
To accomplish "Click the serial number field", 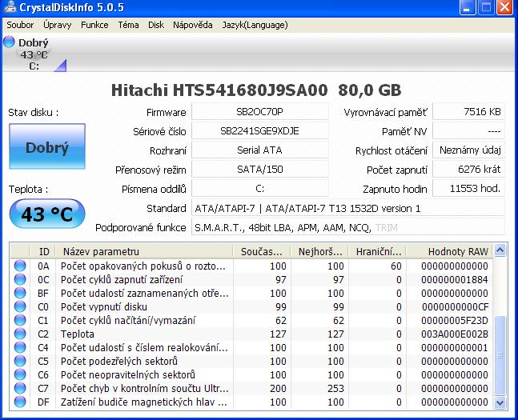I will tap(259, 131).
